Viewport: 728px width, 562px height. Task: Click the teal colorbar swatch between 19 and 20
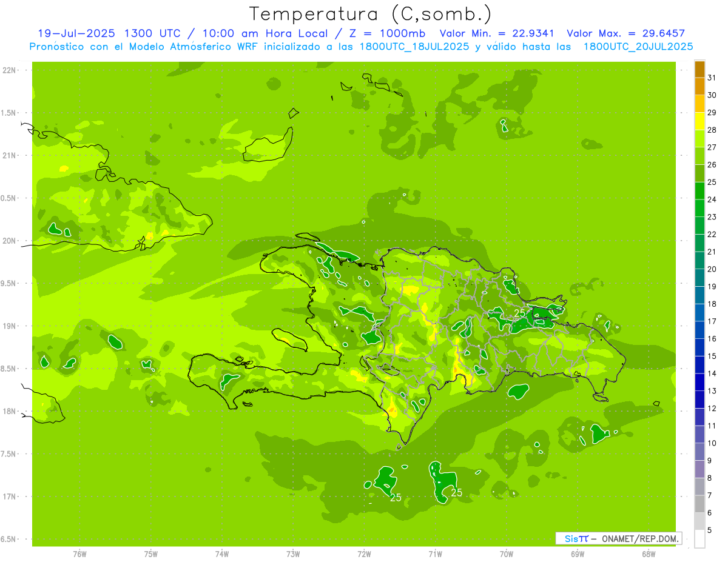[699, 278]
